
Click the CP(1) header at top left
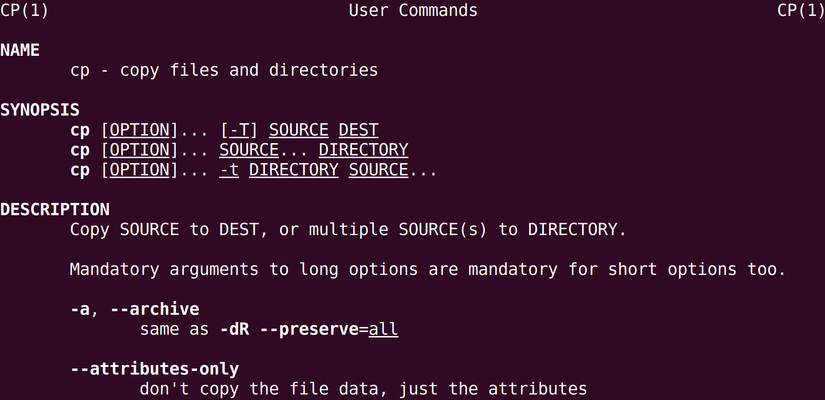[24, 11]
